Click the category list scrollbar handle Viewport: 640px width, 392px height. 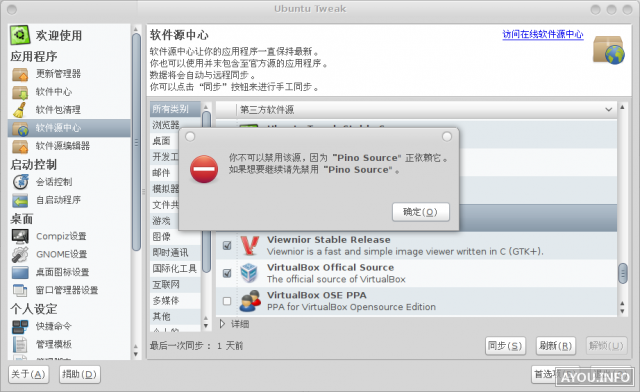click(x=207, y=192)
